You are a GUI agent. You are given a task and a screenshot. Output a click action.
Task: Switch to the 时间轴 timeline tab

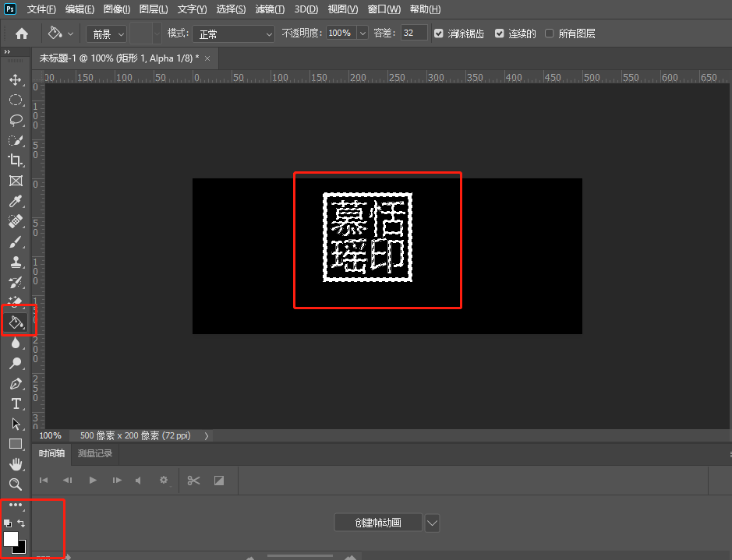[51, 453]
